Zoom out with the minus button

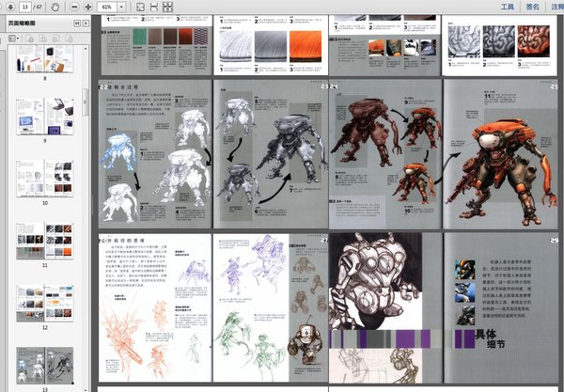point(74,7)
